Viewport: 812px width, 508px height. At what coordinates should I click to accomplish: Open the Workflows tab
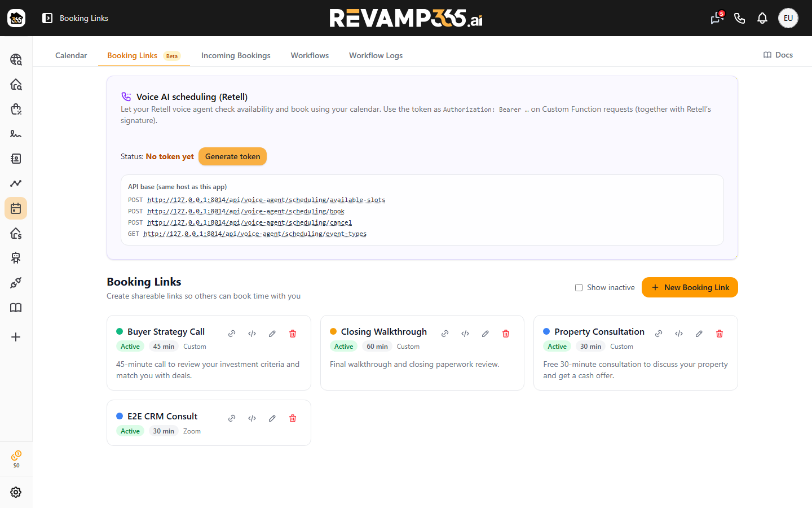click(x=310, y=55)
